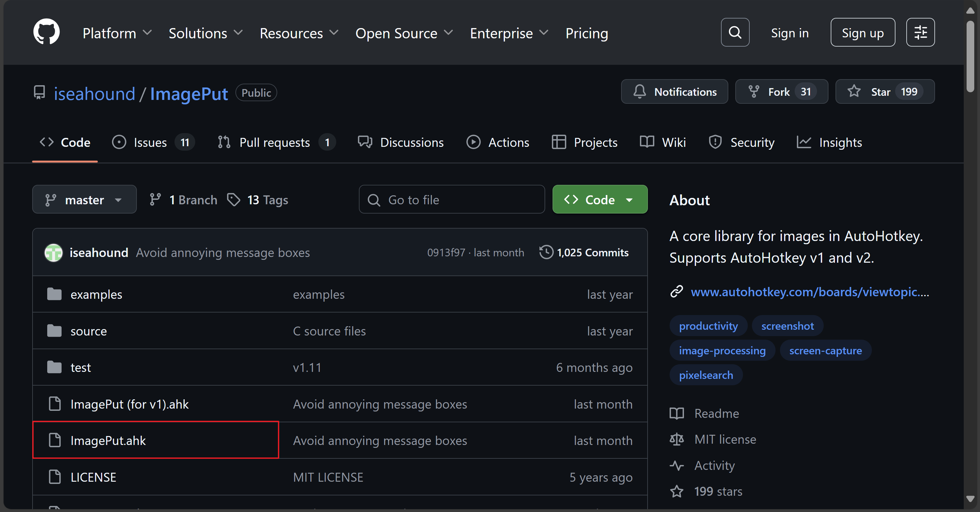Open the green Code dropdown button

tap(600, 200)
